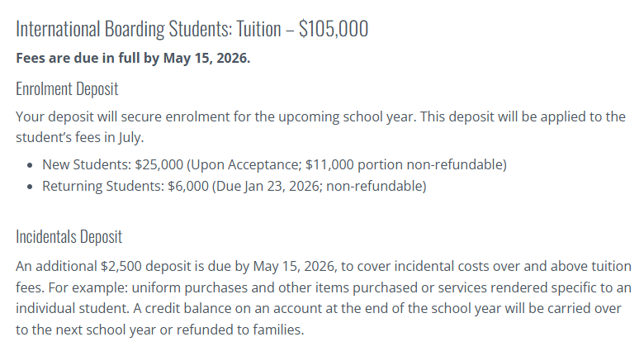Click the 'Due Jan 23, 2026' text

268,186
